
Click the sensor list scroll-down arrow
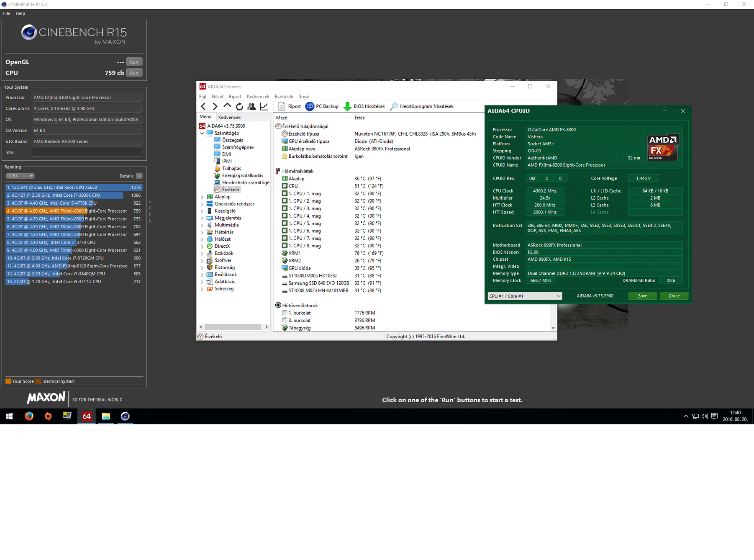click(x=553, y=328)
